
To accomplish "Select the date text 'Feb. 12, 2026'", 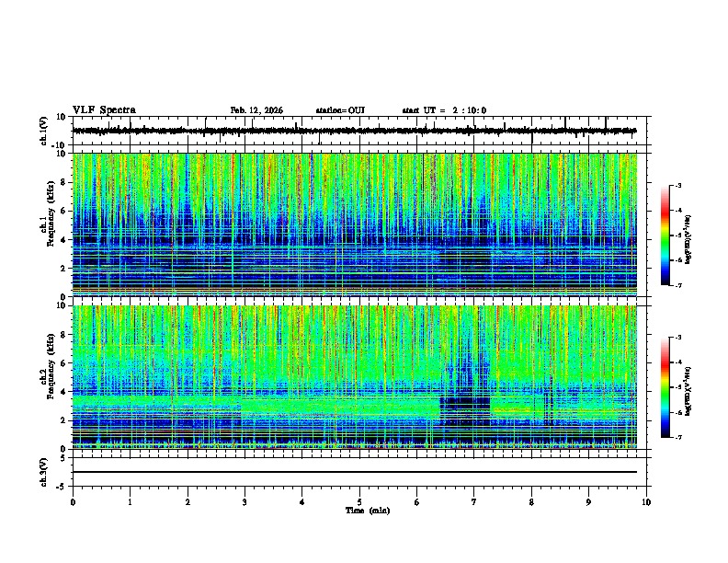I will [256, 110].
